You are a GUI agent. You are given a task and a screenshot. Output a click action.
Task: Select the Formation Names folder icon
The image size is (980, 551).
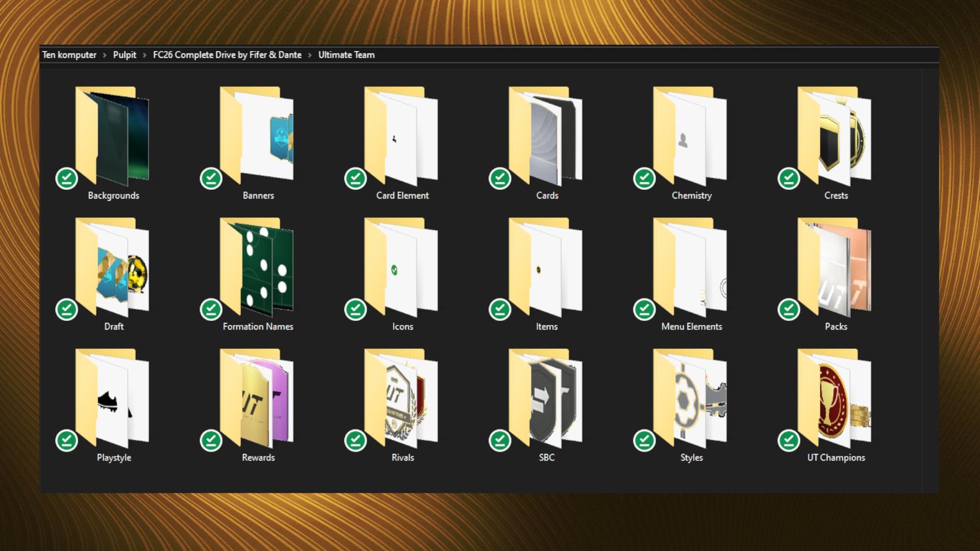(x=257, y=268)
